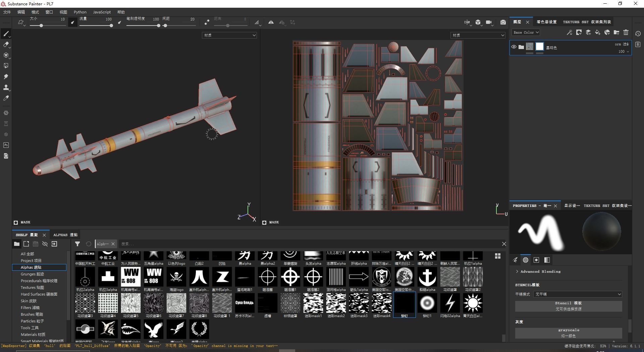This screenshot has height=352, width=644.
Task: Add a new folder in Layers panel
Action: (x=616, y=32)
